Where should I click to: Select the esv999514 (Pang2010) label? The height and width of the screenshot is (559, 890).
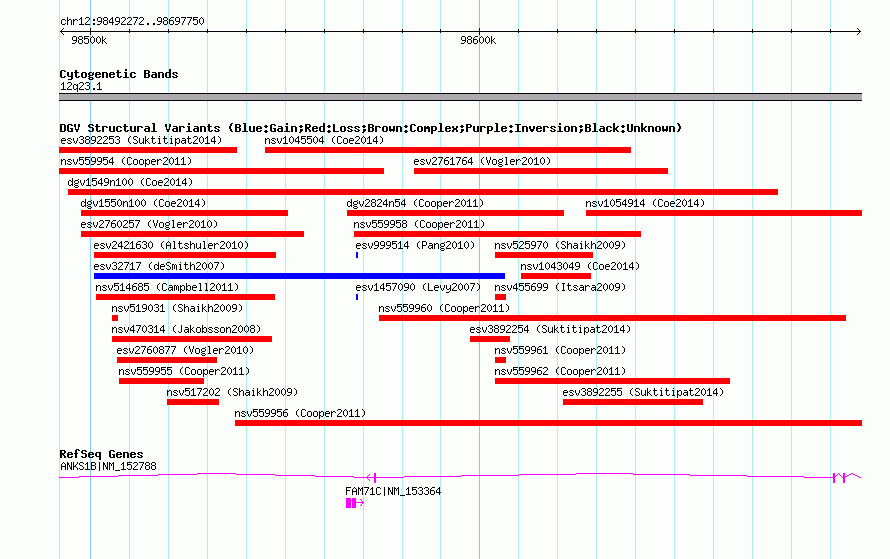415,245
